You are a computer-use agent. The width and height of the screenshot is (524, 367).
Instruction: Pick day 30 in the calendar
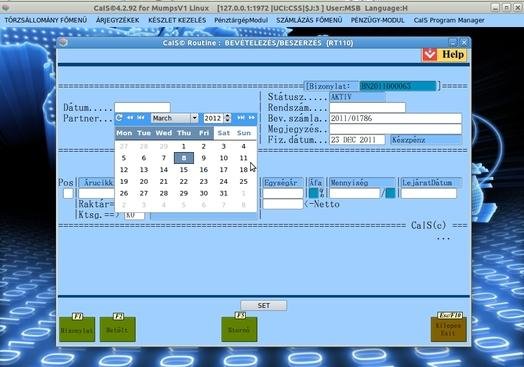(x=204, y=193)
